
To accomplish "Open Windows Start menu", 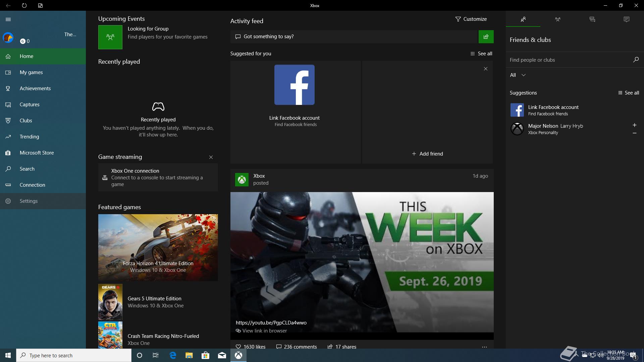I will click(x=8, y=355).
